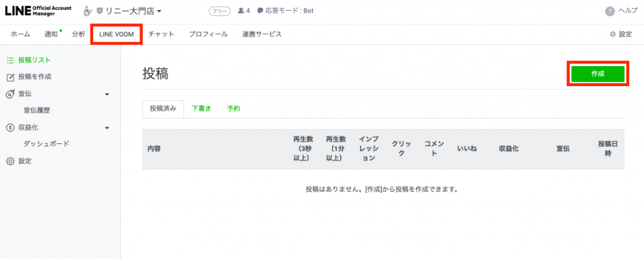Click the ヘルプ link
Viewport: 644px width, 259px height.
628,11
